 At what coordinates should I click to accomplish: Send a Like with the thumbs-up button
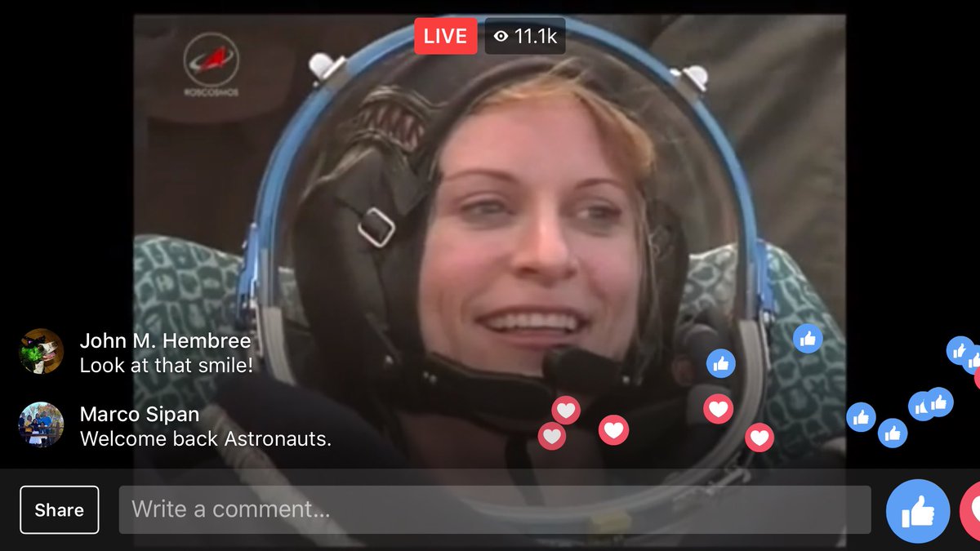coord(918,511)
